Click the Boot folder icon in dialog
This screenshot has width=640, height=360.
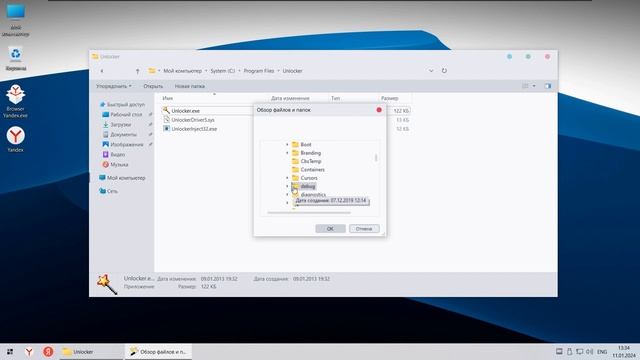click(296, 144)
